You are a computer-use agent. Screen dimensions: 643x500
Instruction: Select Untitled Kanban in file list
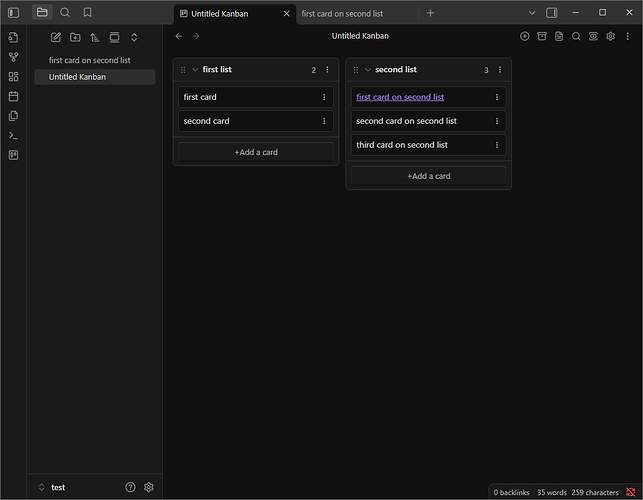click(95, 77)
